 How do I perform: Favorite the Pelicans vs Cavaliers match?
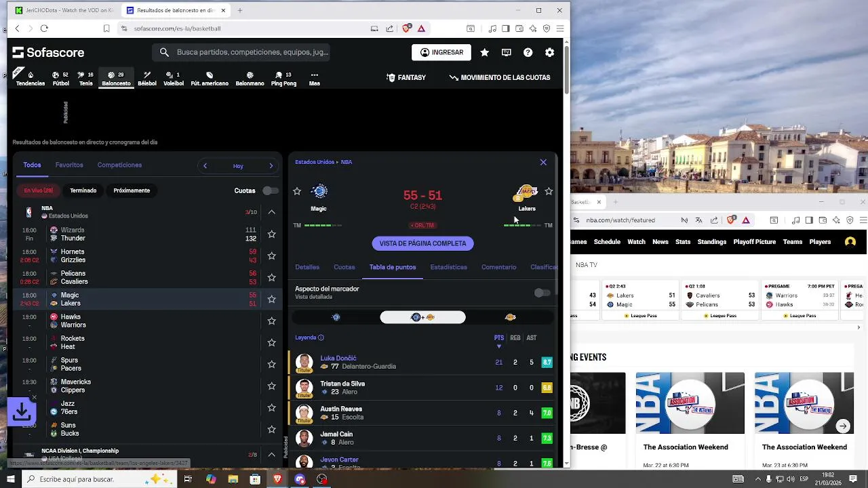(271, 277)
